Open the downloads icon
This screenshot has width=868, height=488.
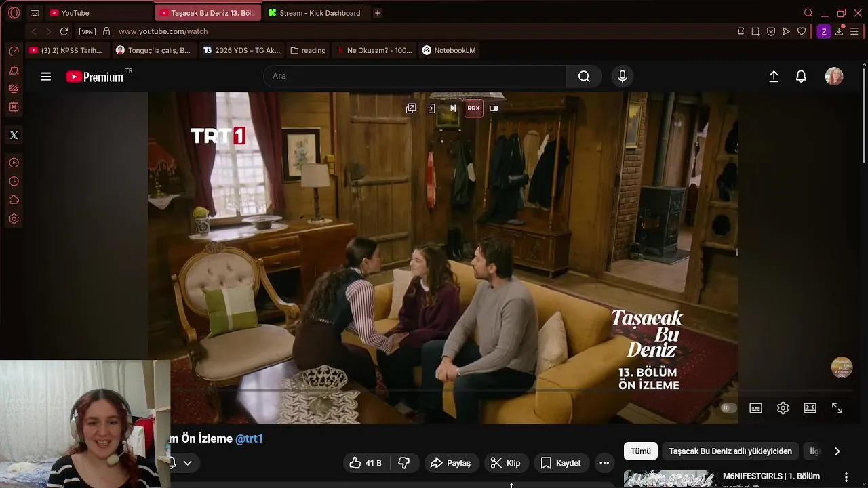click(x=840, y=31)
